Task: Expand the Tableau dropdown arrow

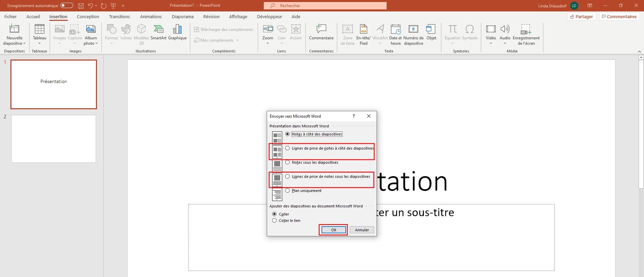Action: tap(40, 43)
